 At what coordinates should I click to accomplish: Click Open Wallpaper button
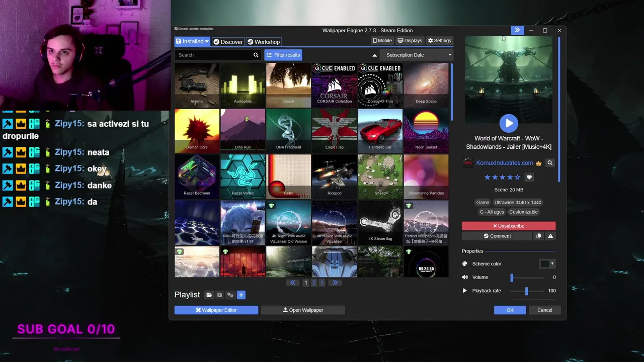(303, 310)
